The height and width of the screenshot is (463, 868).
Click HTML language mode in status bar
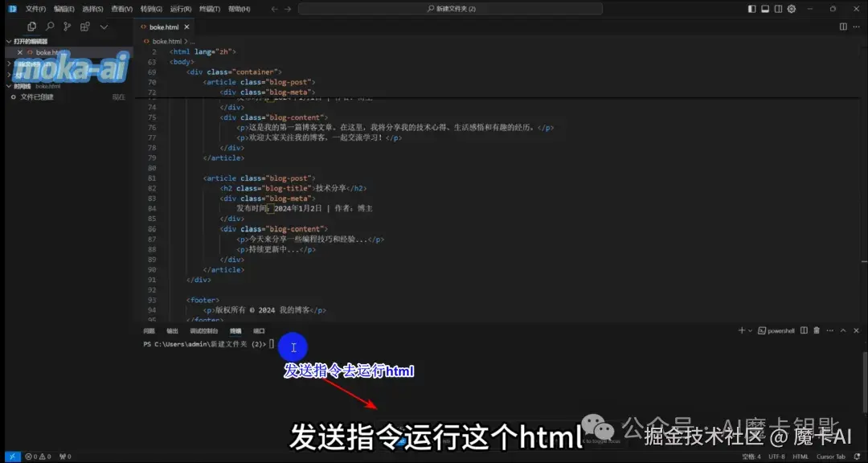(800, 457)
